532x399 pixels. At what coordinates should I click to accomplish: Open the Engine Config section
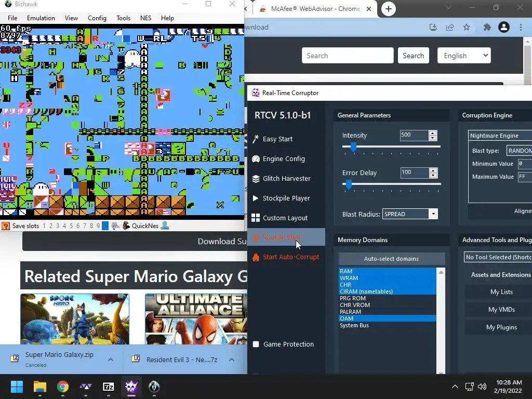279,159
